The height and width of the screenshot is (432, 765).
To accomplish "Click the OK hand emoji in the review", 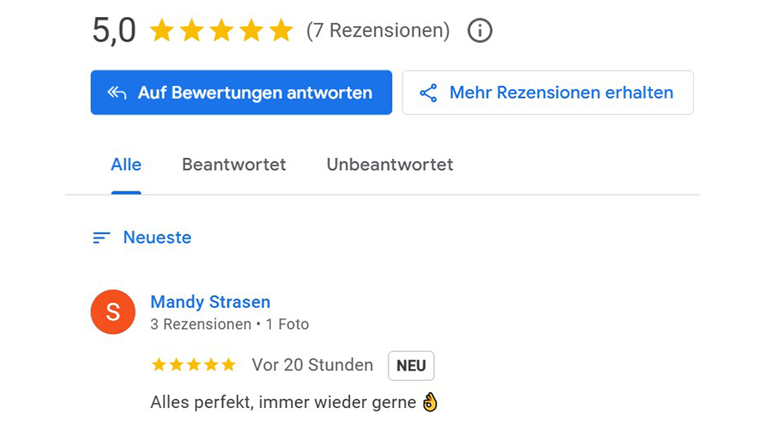I will pyautogui.click(x=430, y=402).
